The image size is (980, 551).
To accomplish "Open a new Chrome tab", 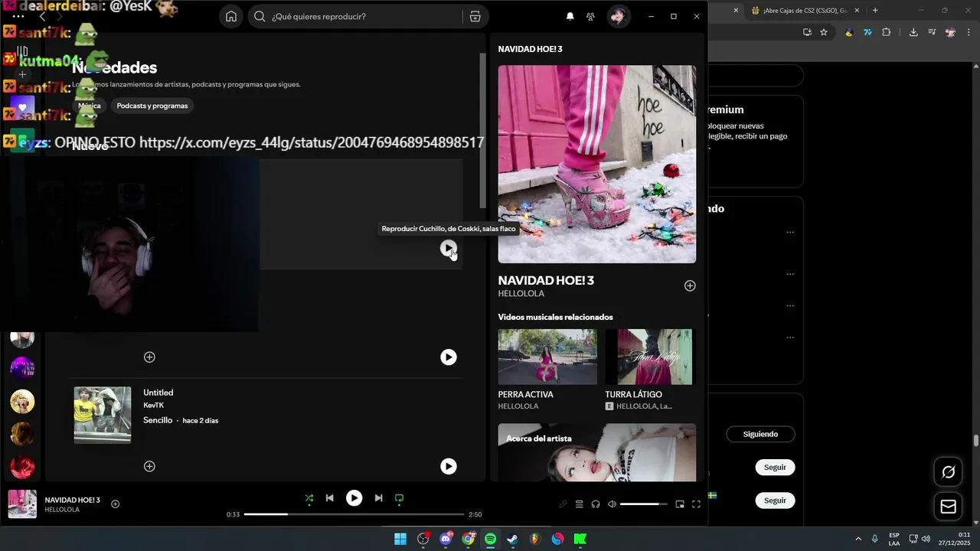I will click(x=875, y=10).
